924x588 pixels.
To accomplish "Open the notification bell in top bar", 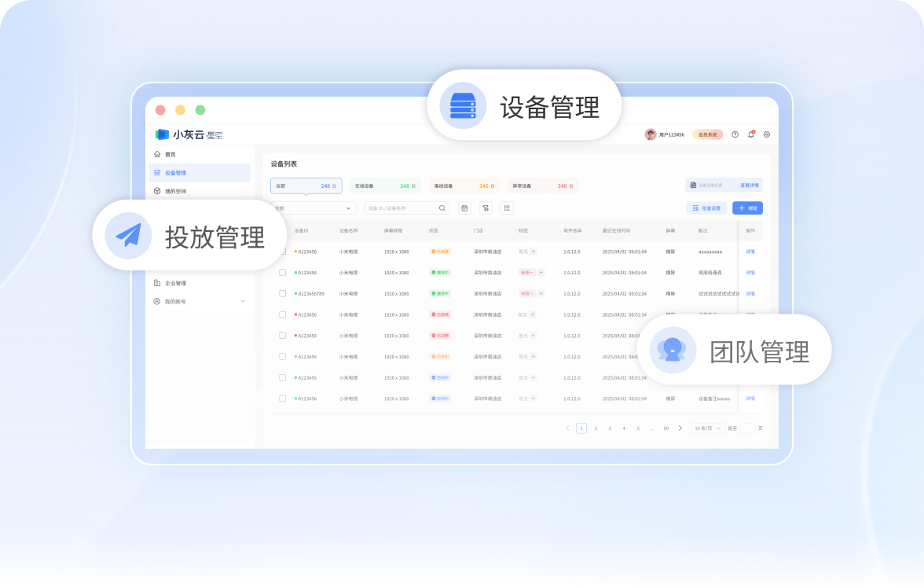I will (752, 134).
